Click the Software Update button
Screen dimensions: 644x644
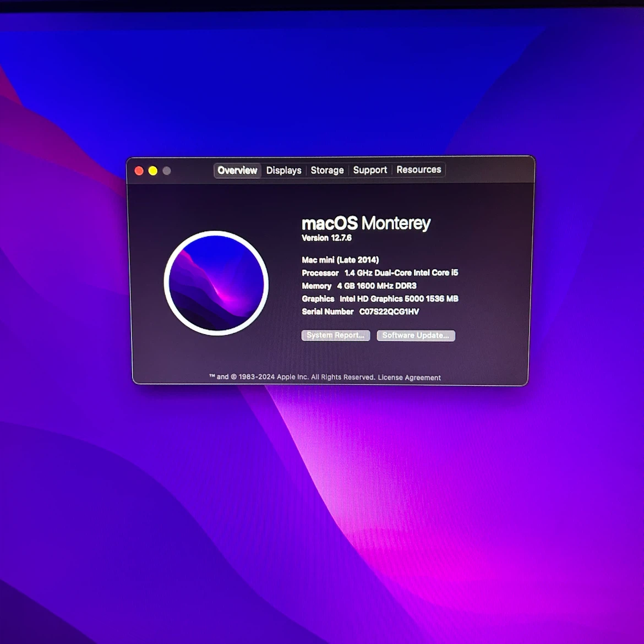click(416, 336)
